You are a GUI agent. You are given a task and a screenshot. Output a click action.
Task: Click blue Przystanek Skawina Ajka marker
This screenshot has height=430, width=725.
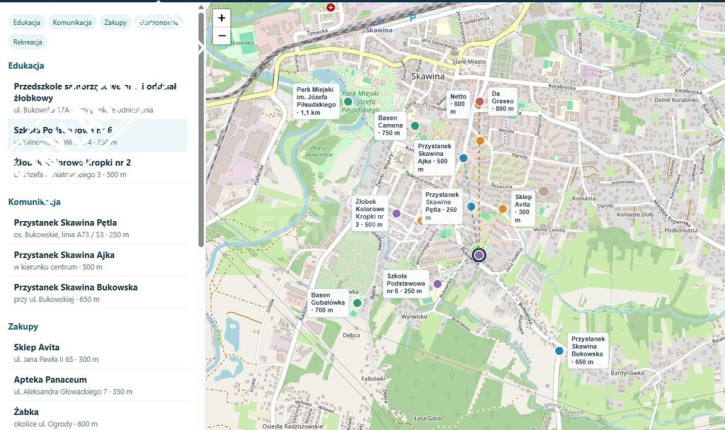coord(463,158)
